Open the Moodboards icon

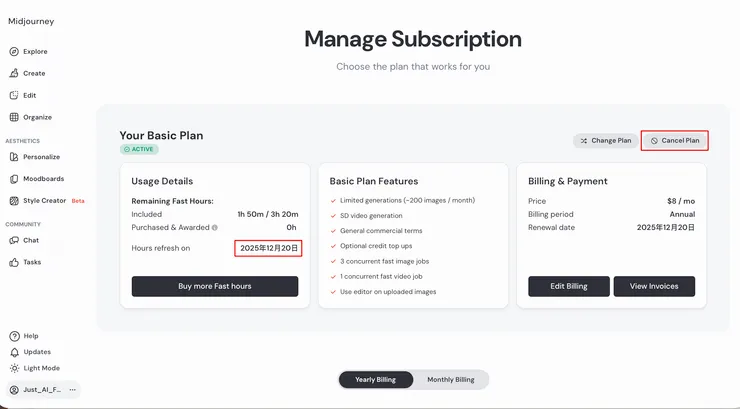(x=14, y=179)
